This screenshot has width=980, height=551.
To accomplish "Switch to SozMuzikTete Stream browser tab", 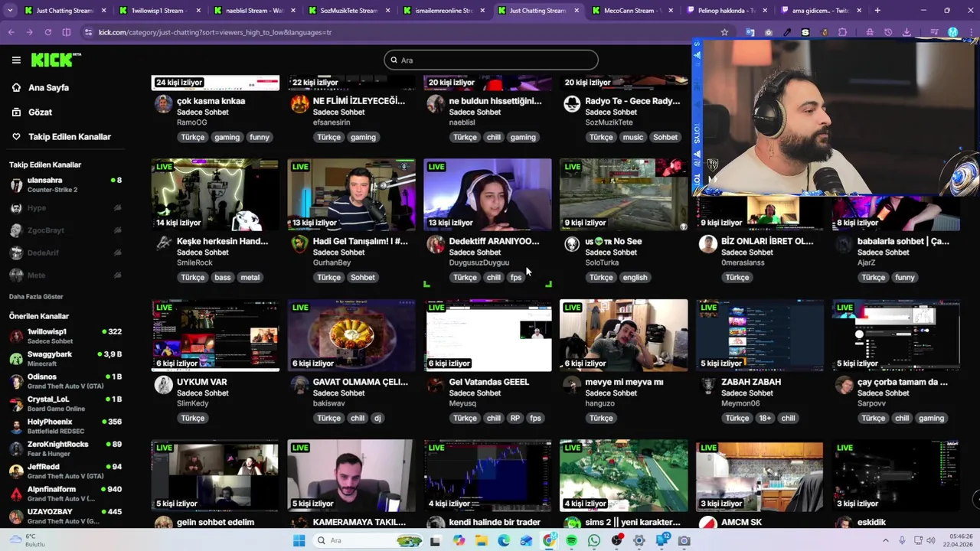I will pos(348,11).
